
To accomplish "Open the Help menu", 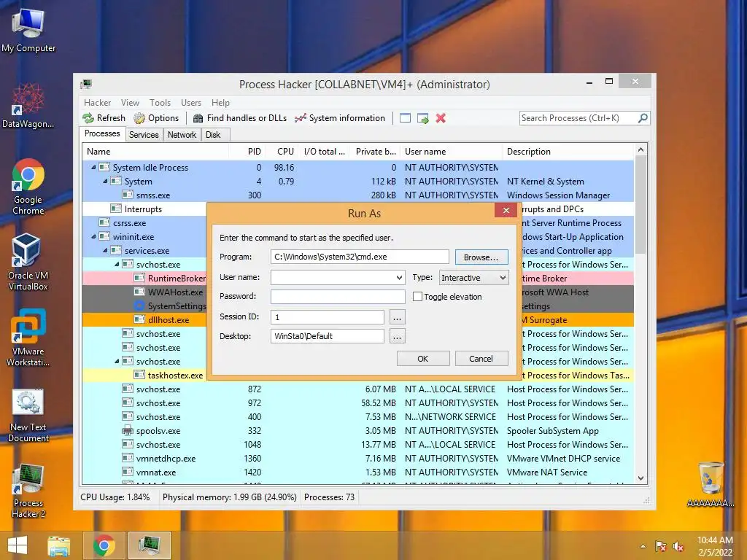I will click(x=220, y=102).
